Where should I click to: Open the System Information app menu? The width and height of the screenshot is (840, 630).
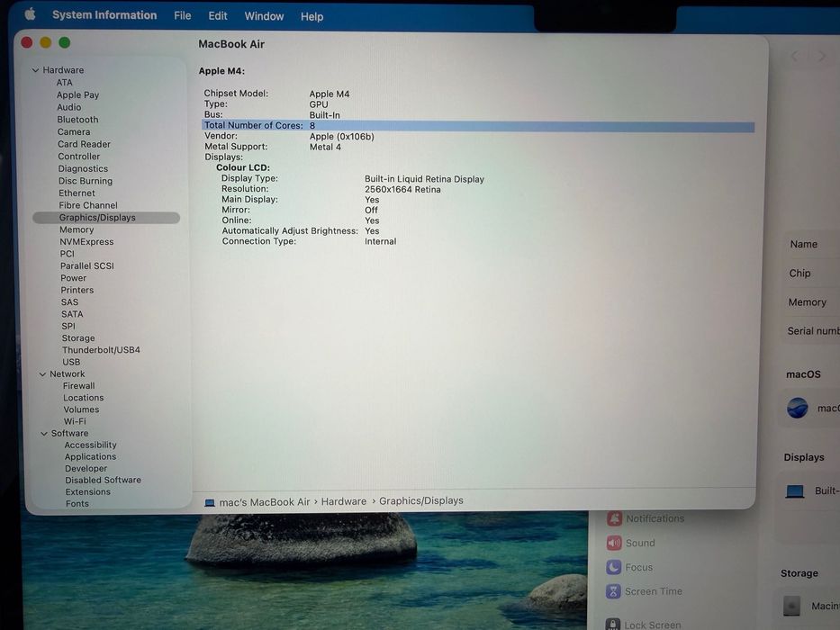(x=104, y=15)
